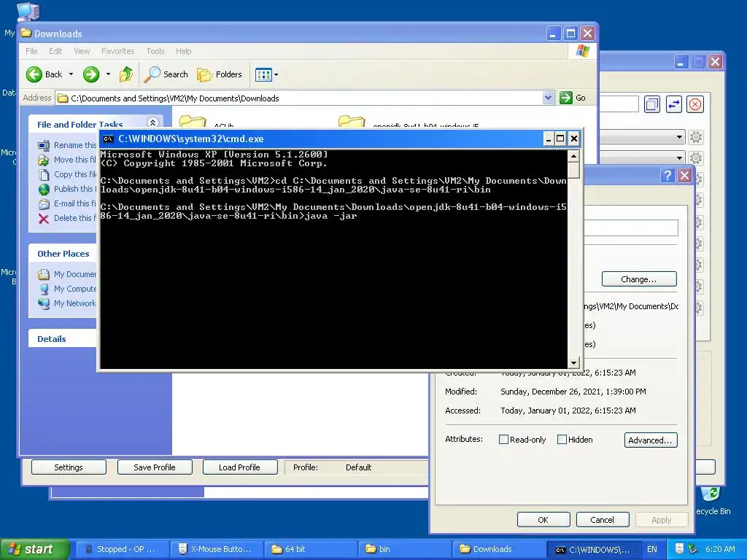Click Save Profile
The height and width of the screenshot is (560, 747).
pos(155,467)
